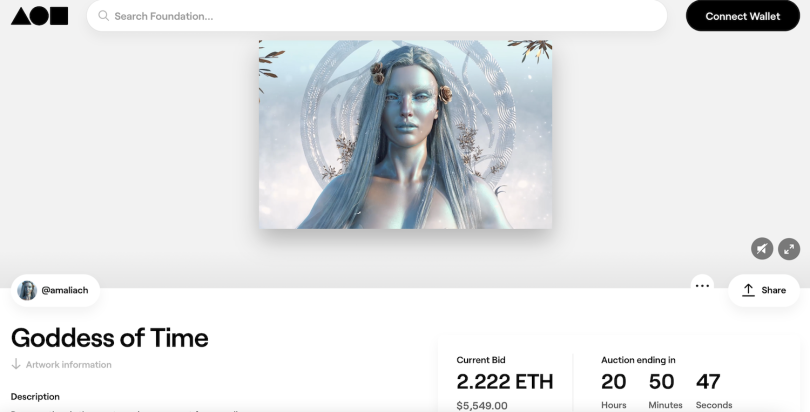
Task: Click the $5,549.00 bid value
Action: (x=482, y=406)
